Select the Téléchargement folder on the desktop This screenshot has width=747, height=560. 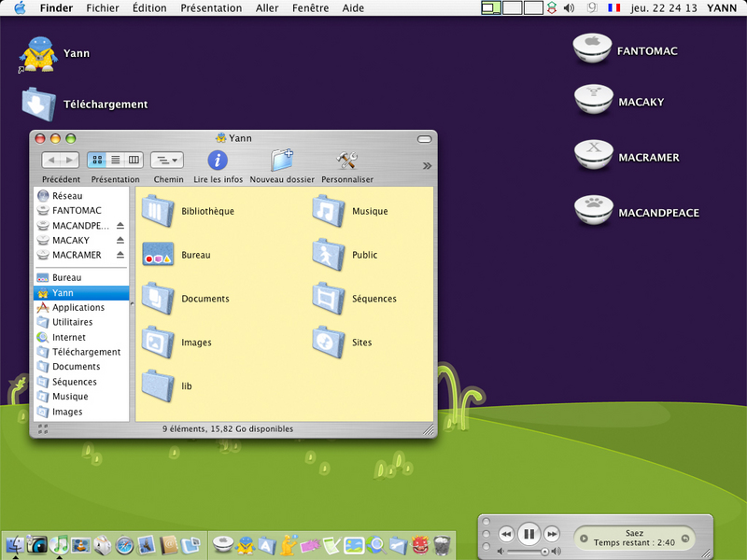pyautogui.click(x=38, y=105)
